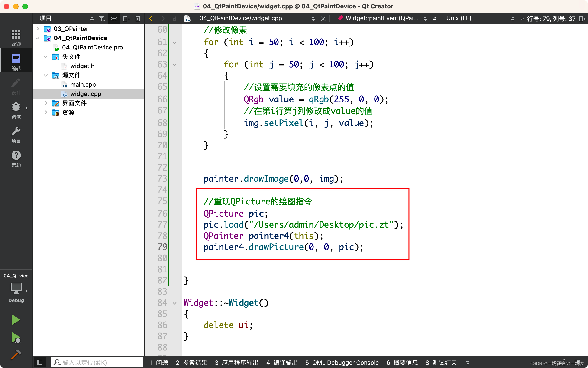
Task: Click the C++ file type icon in toolbar
Action: click(x=187, y=19)
